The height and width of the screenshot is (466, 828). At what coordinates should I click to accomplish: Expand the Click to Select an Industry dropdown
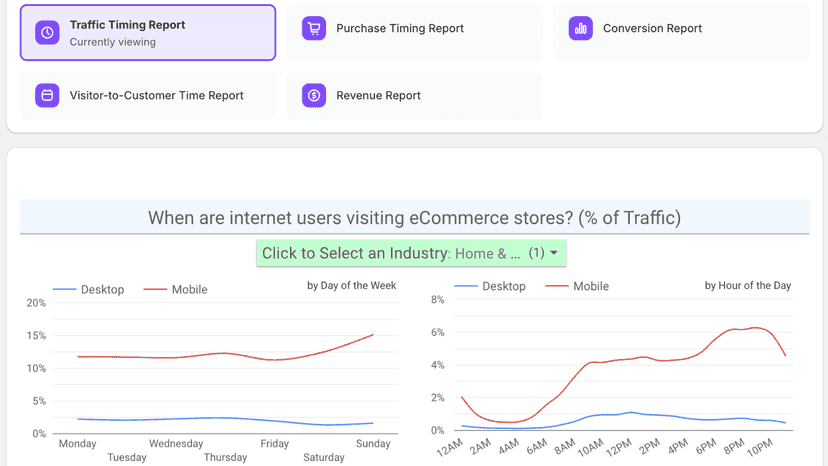point(411,253)
